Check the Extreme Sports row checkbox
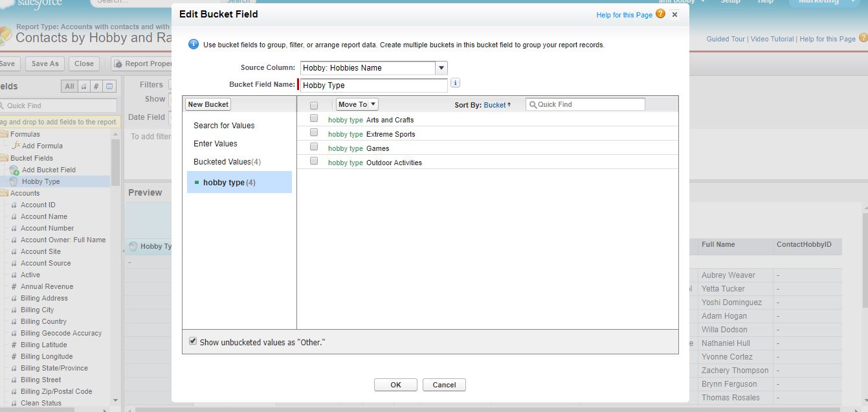This screenshot has height=412, width=868. 314,133
